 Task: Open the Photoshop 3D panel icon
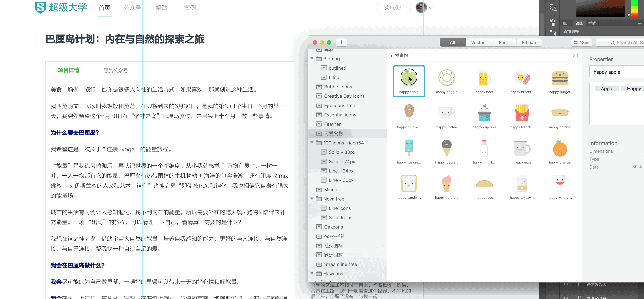tap(553, 8)
